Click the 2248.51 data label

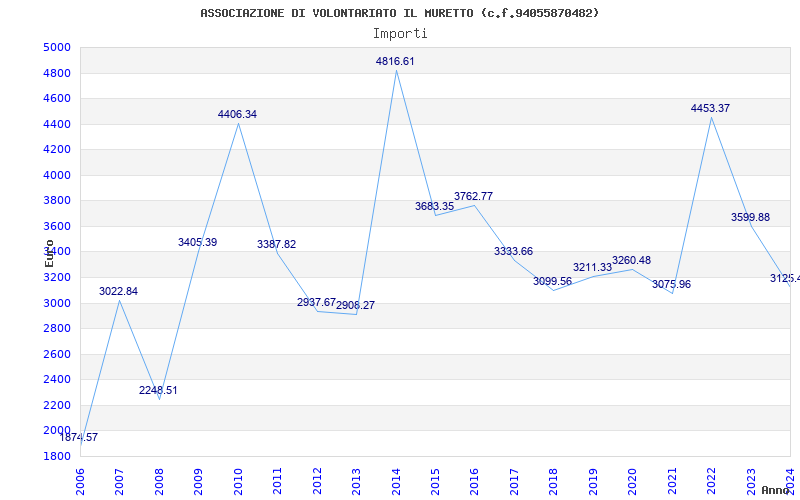[158, 391]
